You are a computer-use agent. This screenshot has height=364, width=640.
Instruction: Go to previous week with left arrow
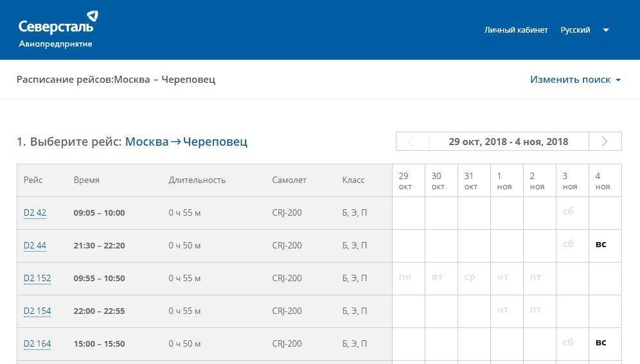click(x=413, y=141)
